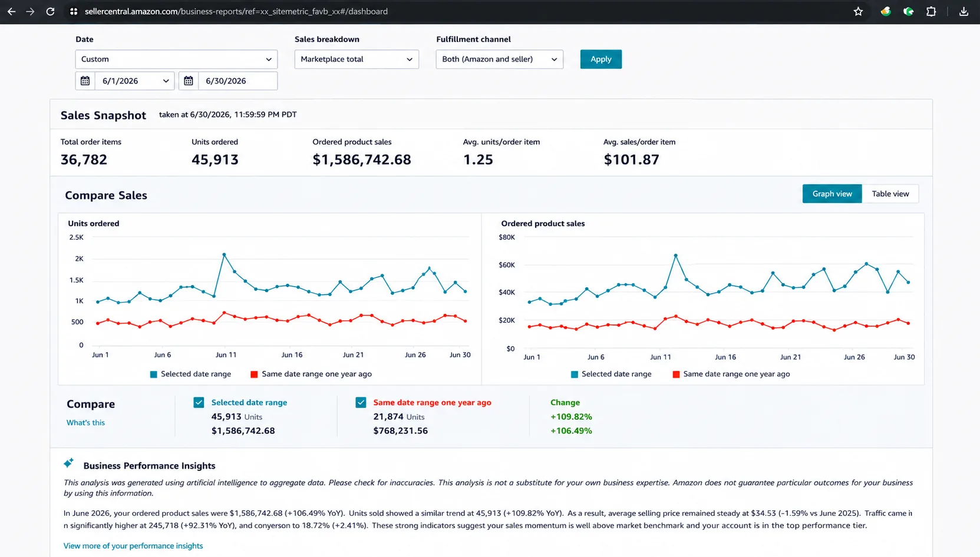The width and height of the screenshot is (980, 557).
Task: Click the +106.49% change value
Action: (x=571, y=431)
